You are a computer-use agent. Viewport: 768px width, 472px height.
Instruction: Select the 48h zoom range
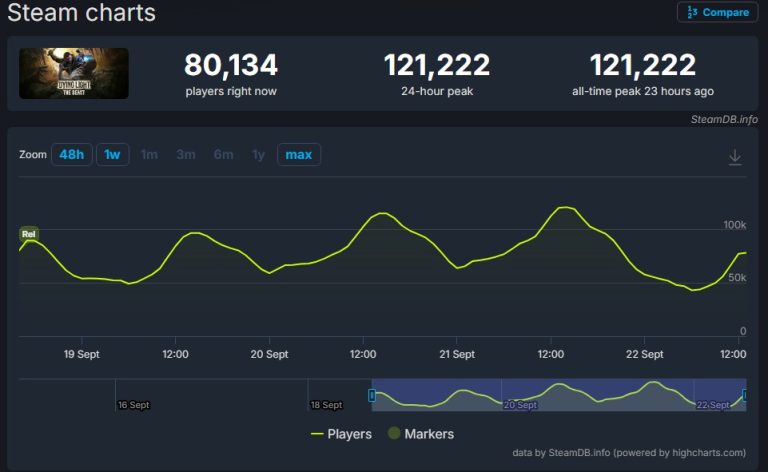(71, 155)
